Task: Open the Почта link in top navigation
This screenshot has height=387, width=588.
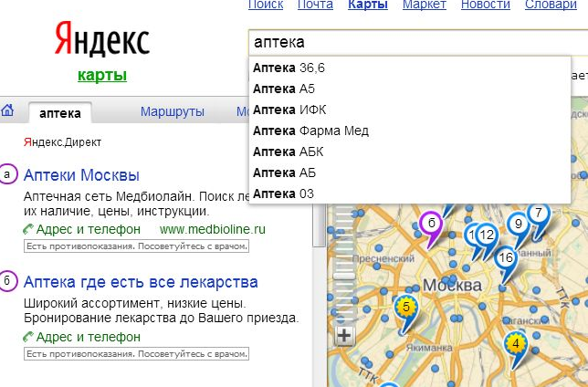Action: click(315, 5)
